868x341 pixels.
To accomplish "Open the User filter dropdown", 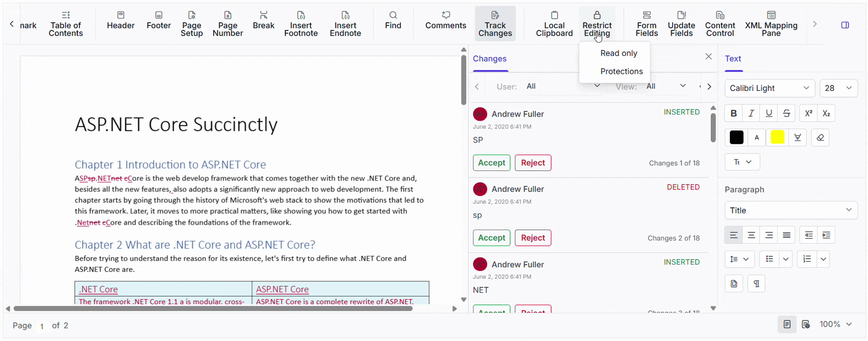I will coord(563,86).
